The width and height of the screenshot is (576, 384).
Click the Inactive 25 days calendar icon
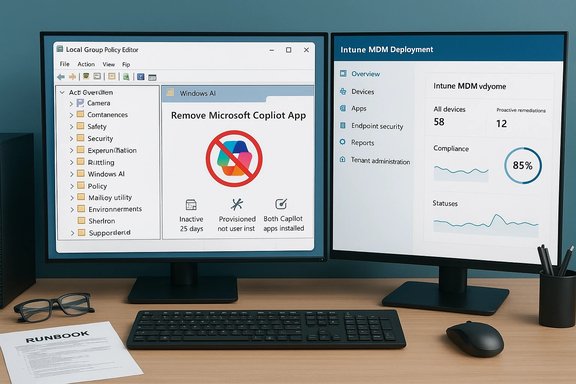pyautogui.click(x=191, y=204)
